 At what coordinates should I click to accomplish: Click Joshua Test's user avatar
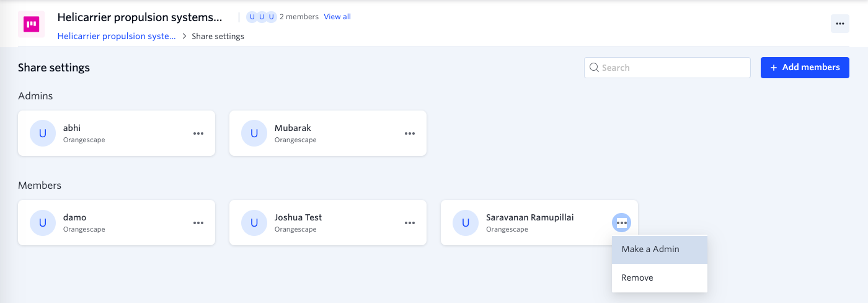(x=254, y=223)
